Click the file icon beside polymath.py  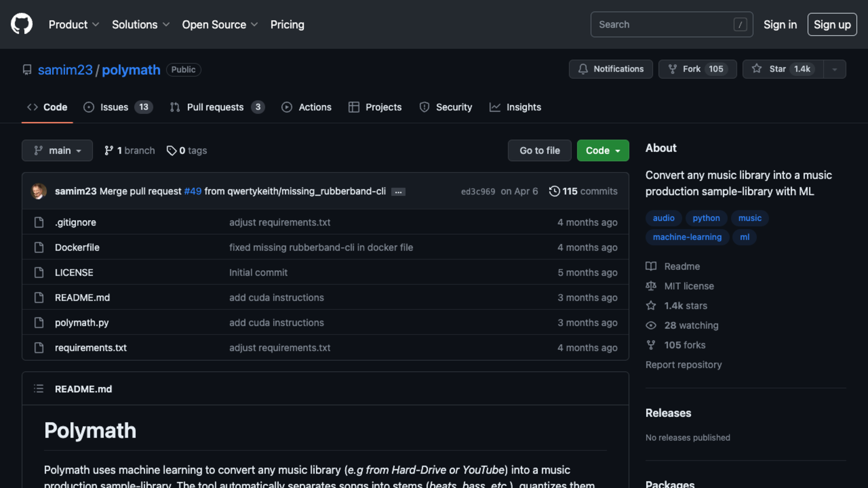click(x=39, y=323)
